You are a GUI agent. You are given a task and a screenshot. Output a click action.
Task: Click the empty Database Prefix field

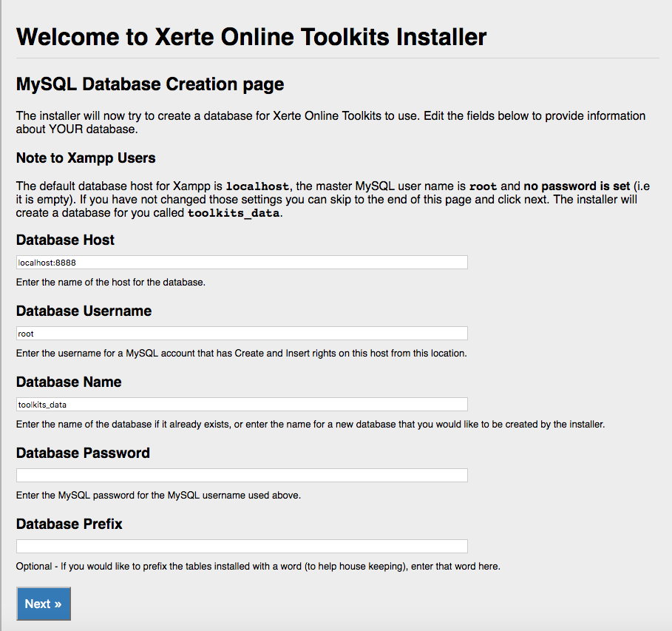pos(242,547)
